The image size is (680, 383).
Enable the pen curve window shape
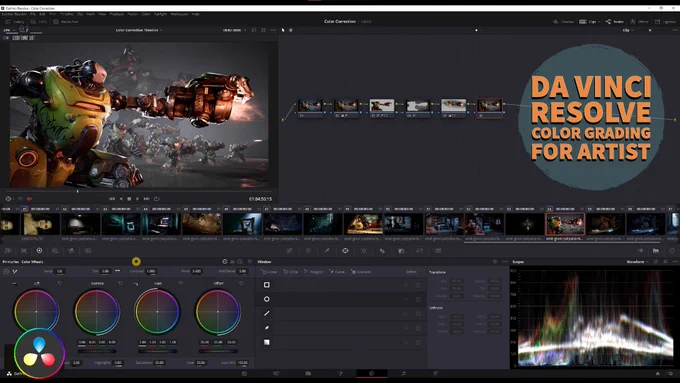pyautogui.click(x=267, y=328)
